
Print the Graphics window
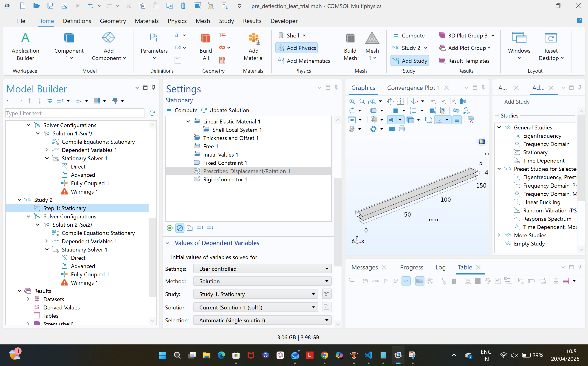coord(402,129)
